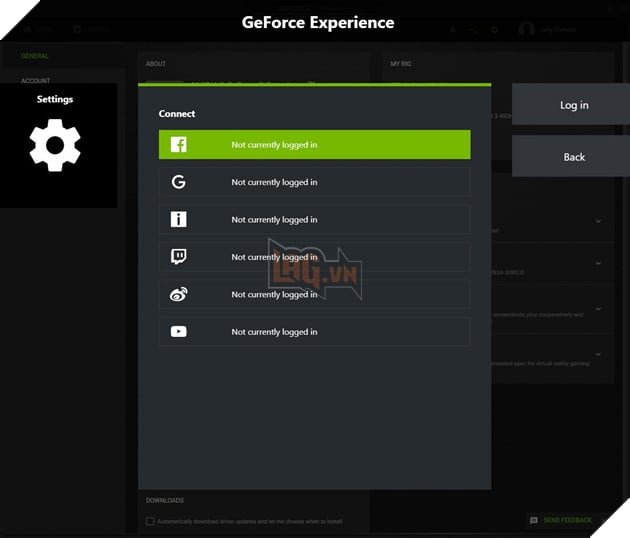Click the Log in button
This screenshot has width=630, height=538.
[571, 104]
